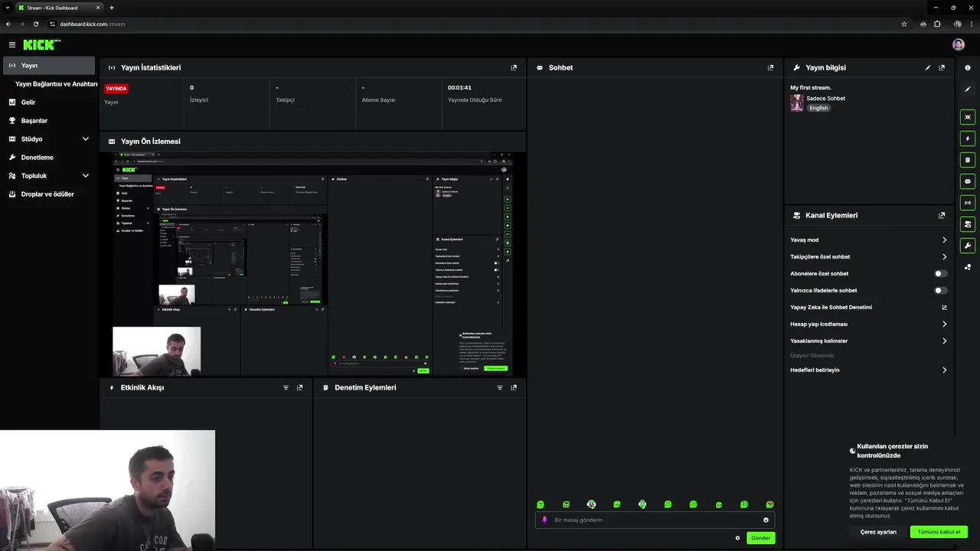980x551 pixels.
Task: Toggle the chat bubble widget in sidebar
Action: [x=968, y=181]
